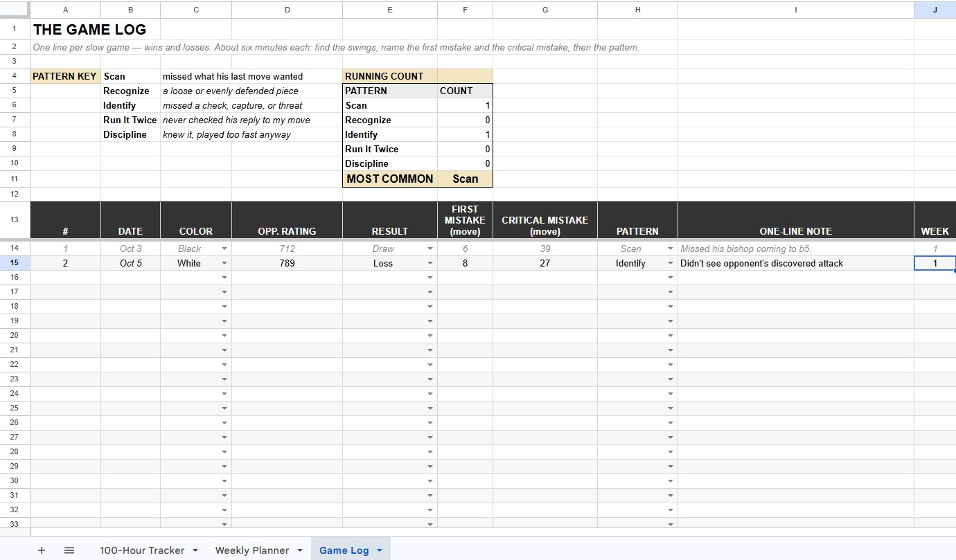This screenshot has width=956, height=560.
Task: Select the Game Log tab
Action: [344, 550]
